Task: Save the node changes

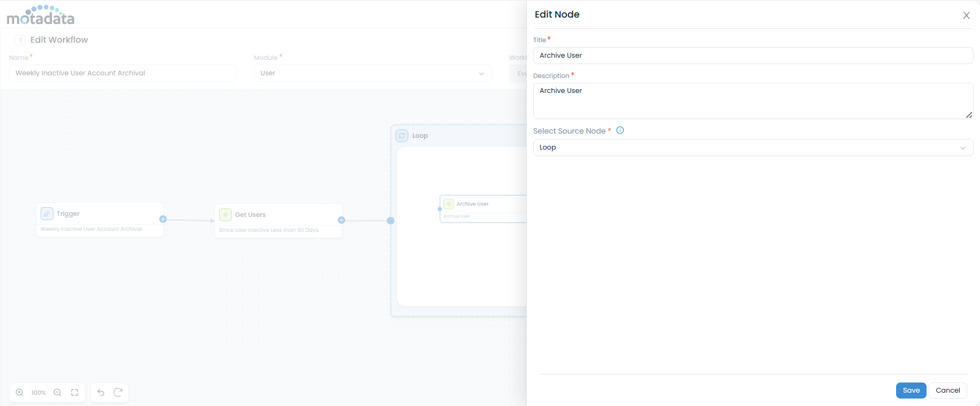Action: 911,391
